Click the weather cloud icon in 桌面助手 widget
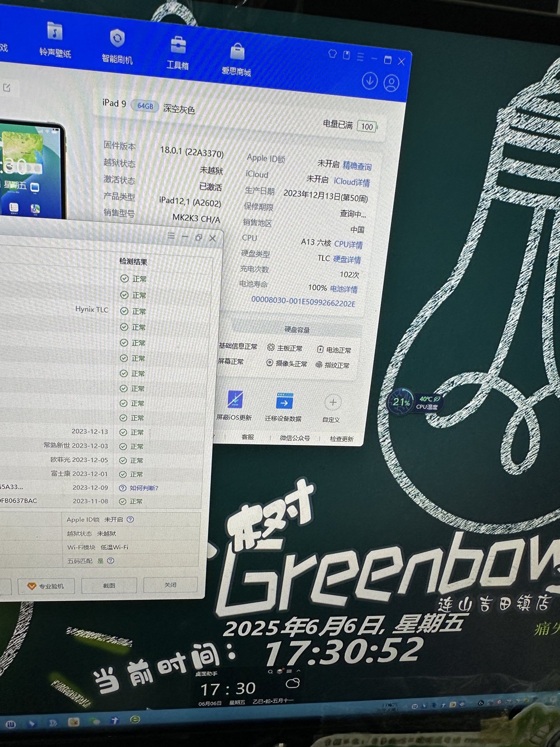This screenshot has height=747, width=560. point(292,683)
